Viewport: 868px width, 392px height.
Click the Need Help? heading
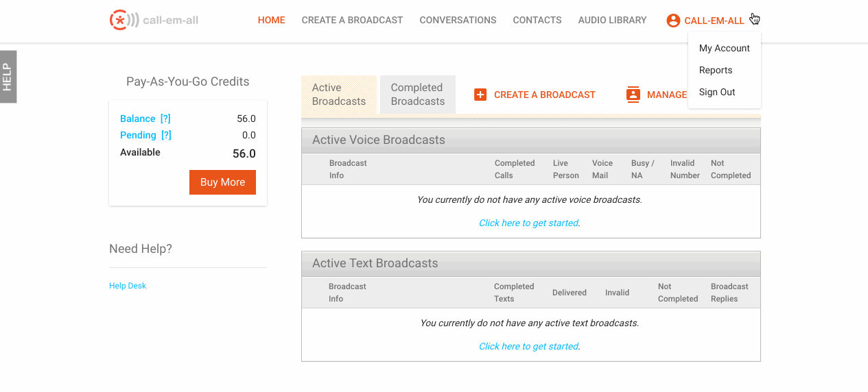(141, 249)
